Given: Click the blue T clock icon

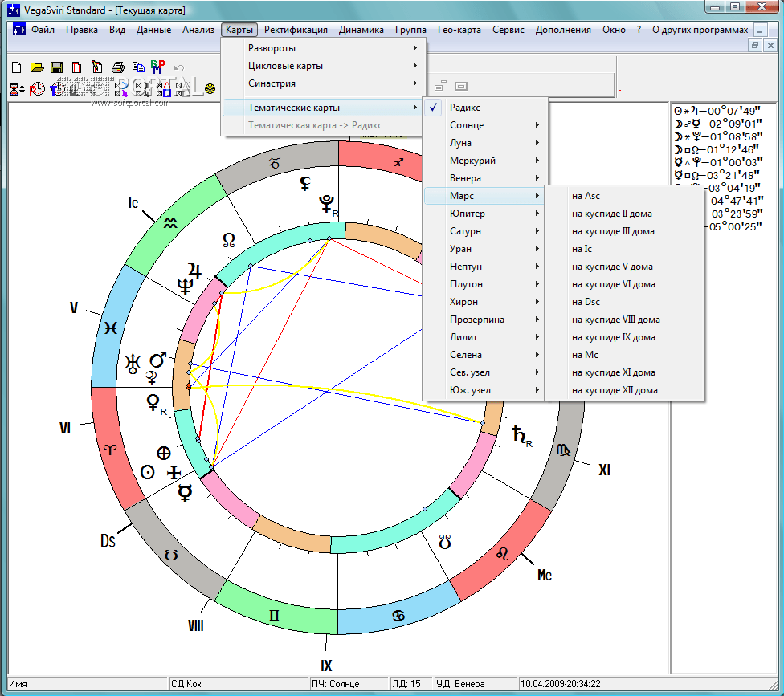Looking at the screenshot, I should [57, 89].
